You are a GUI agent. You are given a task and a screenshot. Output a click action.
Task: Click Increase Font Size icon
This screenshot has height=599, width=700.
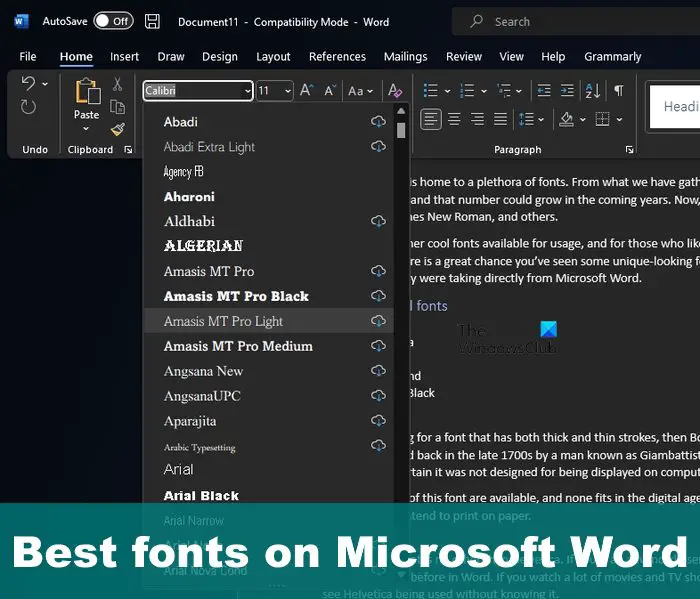[x=307, y=91]
